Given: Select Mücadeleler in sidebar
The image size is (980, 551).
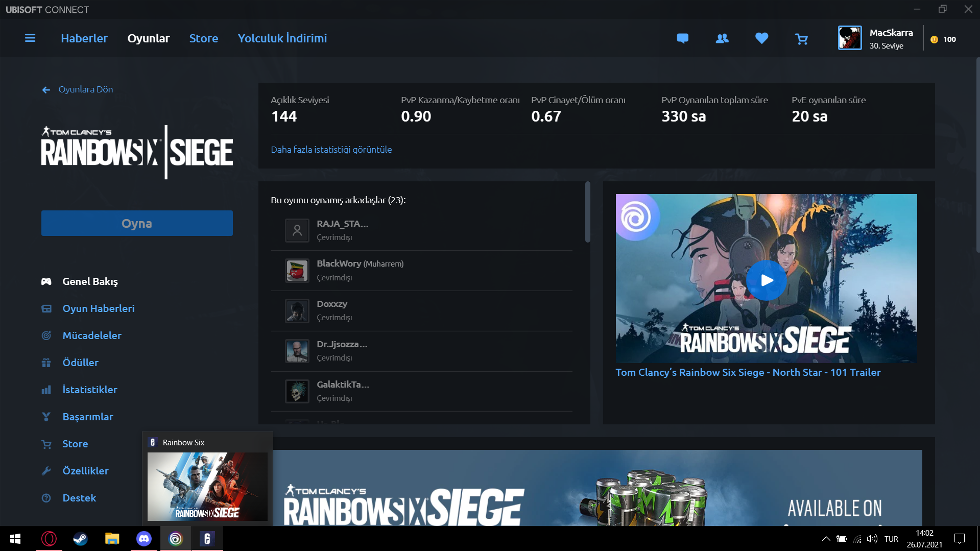Looking at the screenshot, I should (x=92, y=336).
